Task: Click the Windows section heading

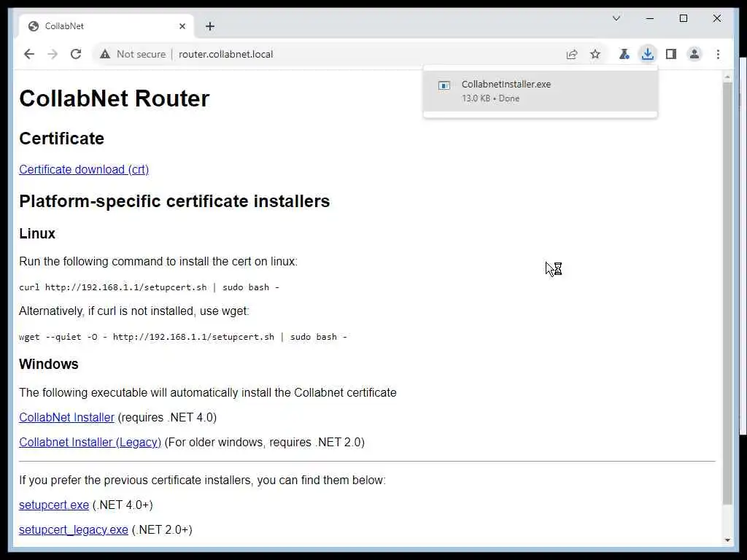Action: point(49,364)
